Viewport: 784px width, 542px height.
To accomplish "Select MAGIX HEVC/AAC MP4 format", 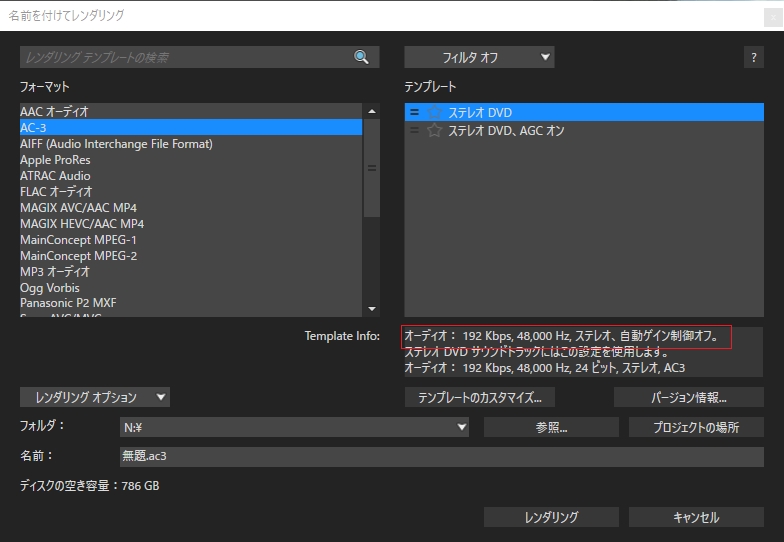I will pos(190,224).
